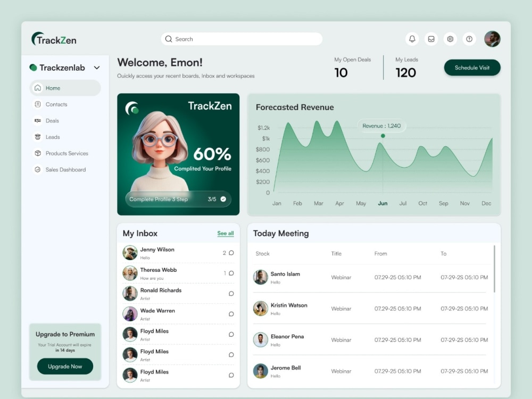Click Santo Islam's avatar
The width and height of the screenshot is (532, 399).
pyautogui.click(x=261, y=277)
